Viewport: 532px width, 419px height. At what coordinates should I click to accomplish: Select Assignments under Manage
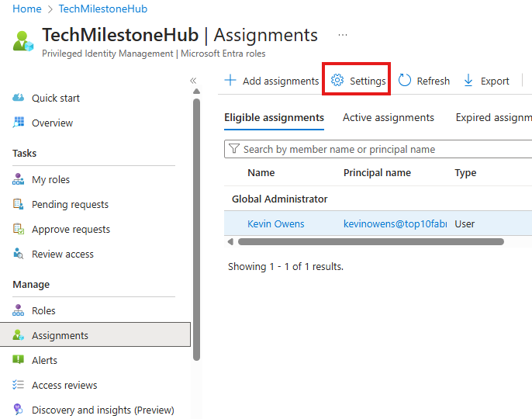coord(95,334)
